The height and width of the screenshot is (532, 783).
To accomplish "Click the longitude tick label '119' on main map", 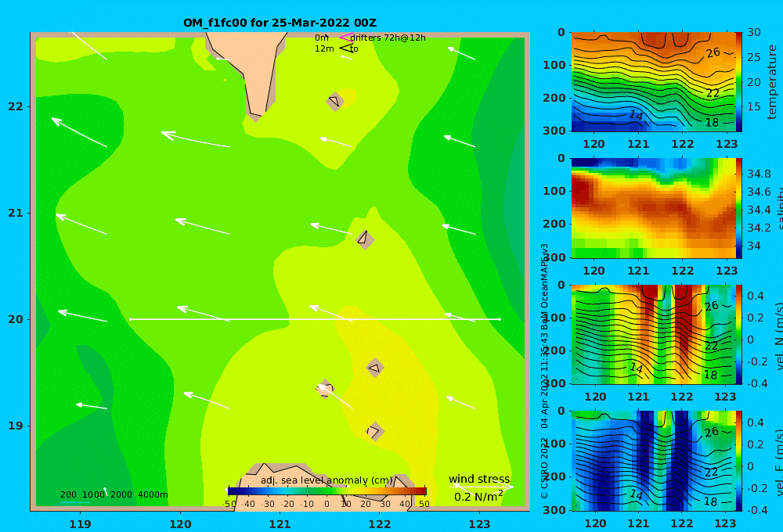I will (x=81, y=524).
